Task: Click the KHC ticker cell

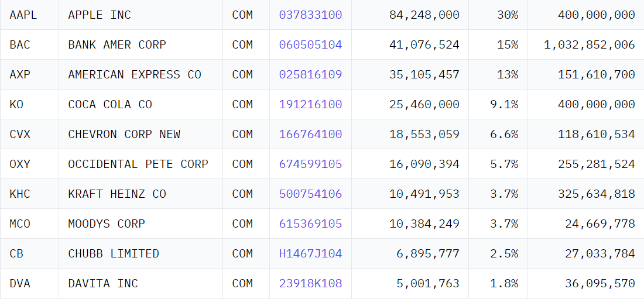Action: coord(30,194)
